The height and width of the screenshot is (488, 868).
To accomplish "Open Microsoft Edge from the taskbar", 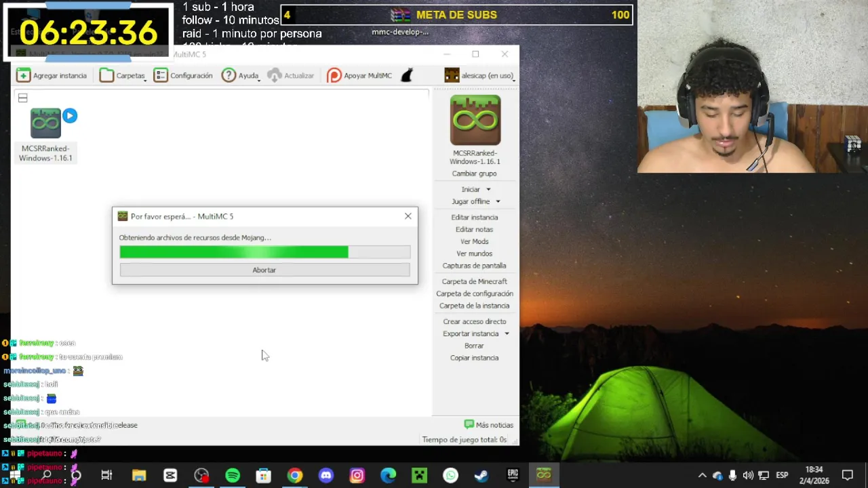I will tap(388, 476).
